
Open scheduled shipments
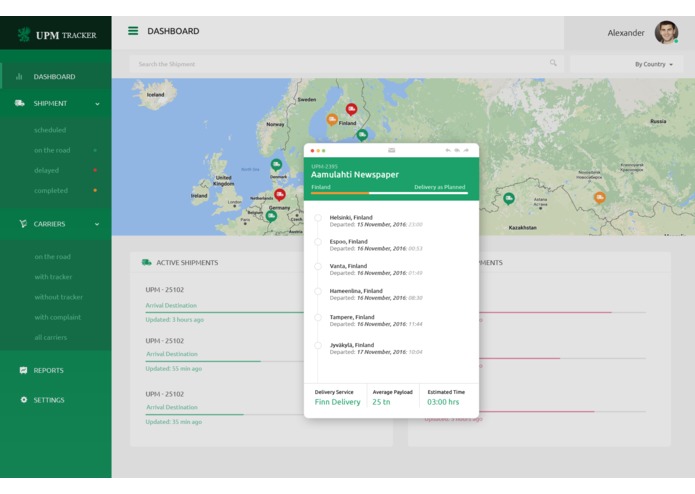click(x=50, y=130)
